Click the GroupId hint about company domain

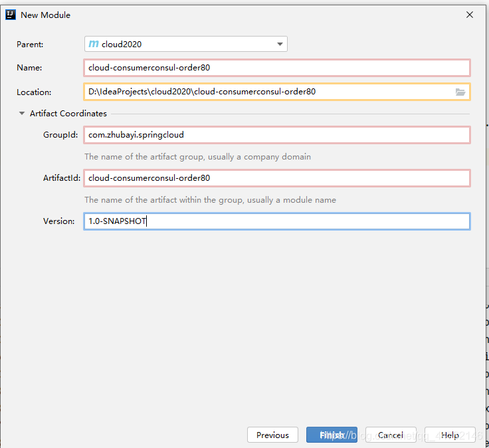197,157
